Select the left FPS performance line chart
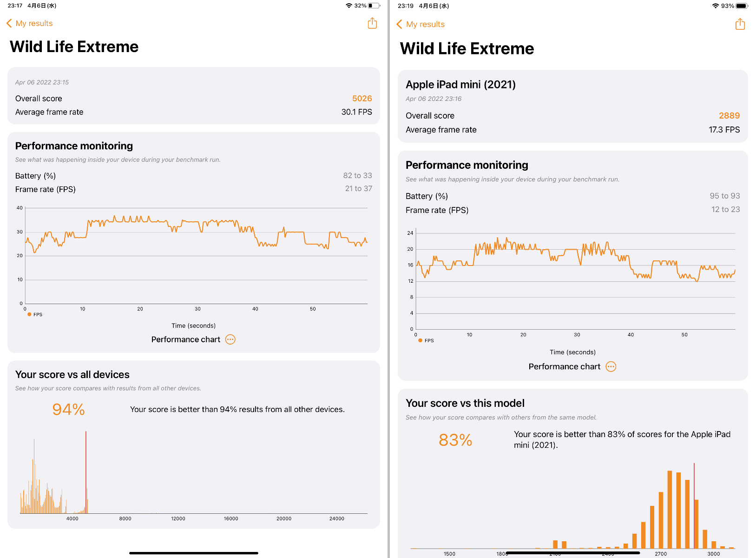Image resolution: width=756 pixels, height=558 pixels. click(195, 256)
